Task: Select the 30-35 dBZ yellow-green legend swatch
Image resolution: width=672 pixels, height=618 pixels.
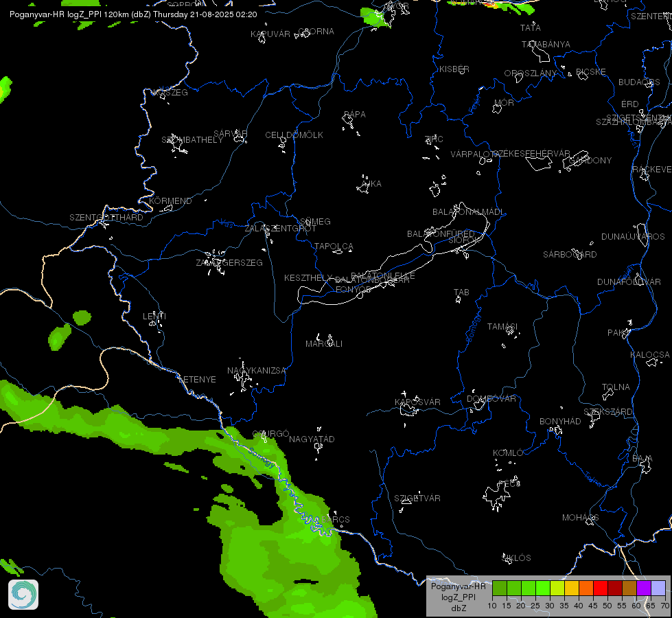Action: tap(557, 588)
